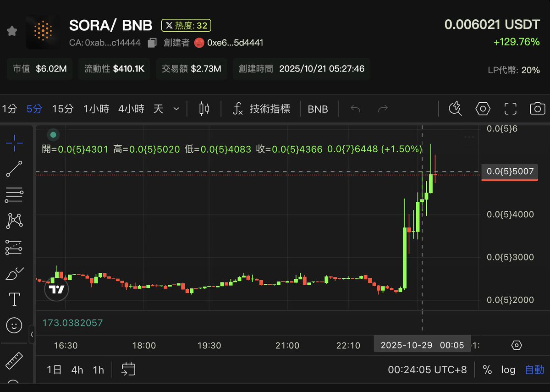Select the 1分 timeframe

(9, 109)
